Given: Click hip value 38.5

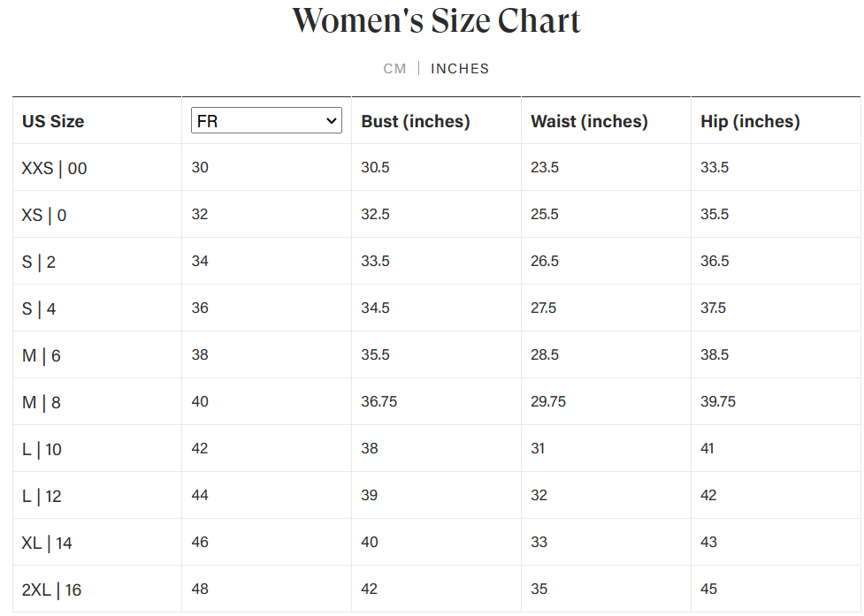Looking at the screenshot, I should pos(715,354).
